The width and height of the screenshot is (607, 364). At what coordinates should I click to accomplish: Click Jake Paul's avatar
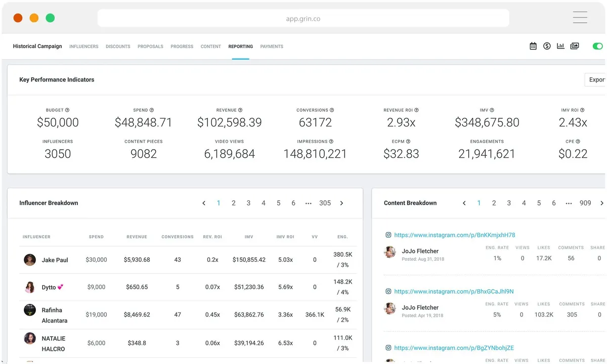click(30, 260)
